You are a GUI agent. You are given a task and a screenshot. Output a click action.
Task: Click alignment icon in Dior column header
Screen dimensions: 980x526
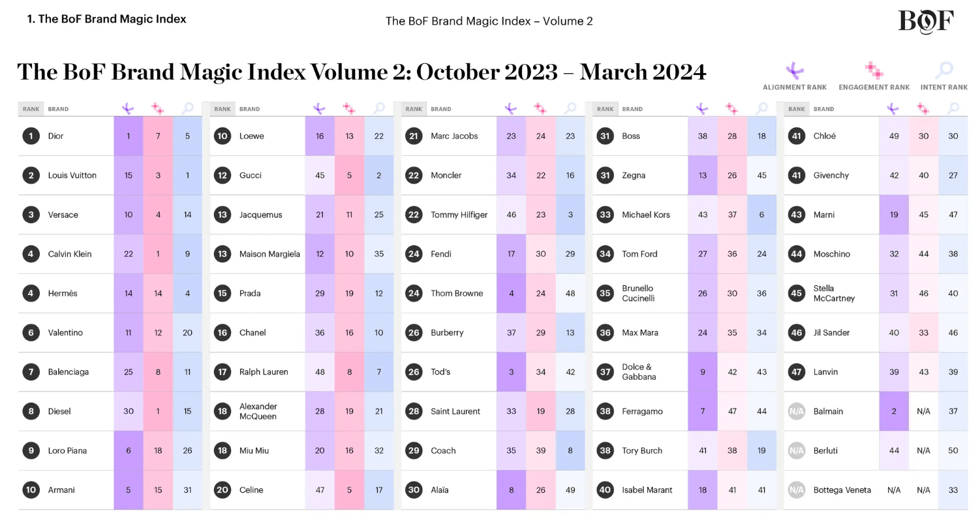tap(128, 109)
